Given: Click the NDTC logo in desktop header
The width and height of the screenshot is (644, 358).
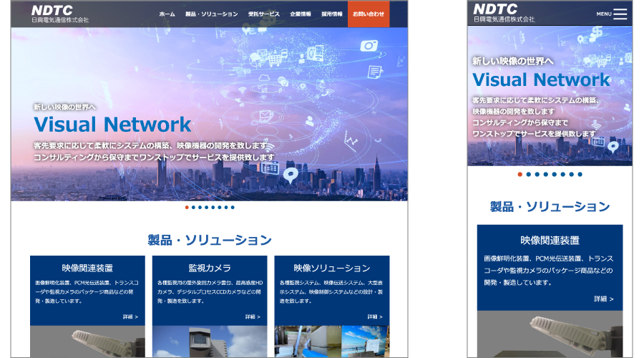Looking at the screenshot, I should (60, 14).
